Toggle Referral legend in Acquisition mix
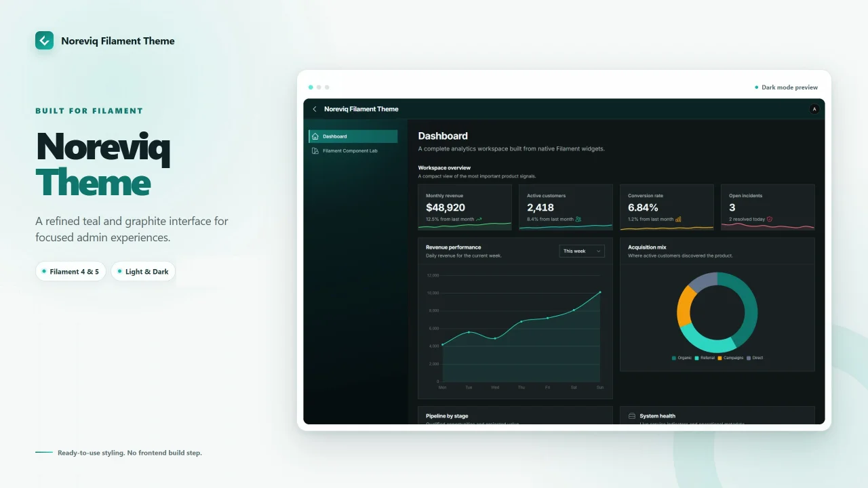 tap(705, 358)
